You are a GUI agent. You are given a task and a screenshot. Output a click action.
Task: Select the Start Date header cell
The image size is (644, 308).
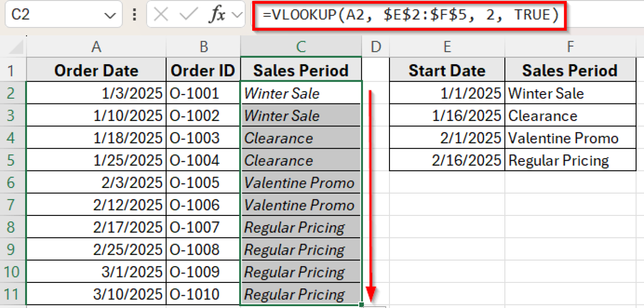[447, 70]
